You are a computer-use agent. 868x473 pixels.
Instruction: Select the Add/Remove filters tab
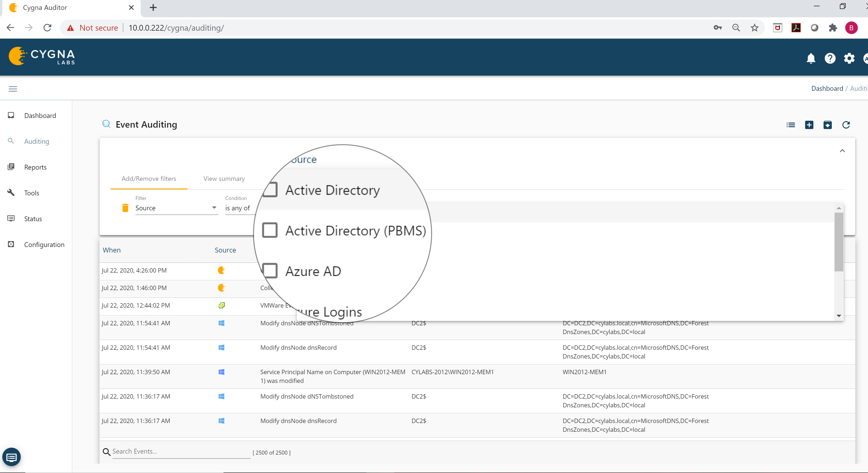pyautogui.click(x=149, y=179)
